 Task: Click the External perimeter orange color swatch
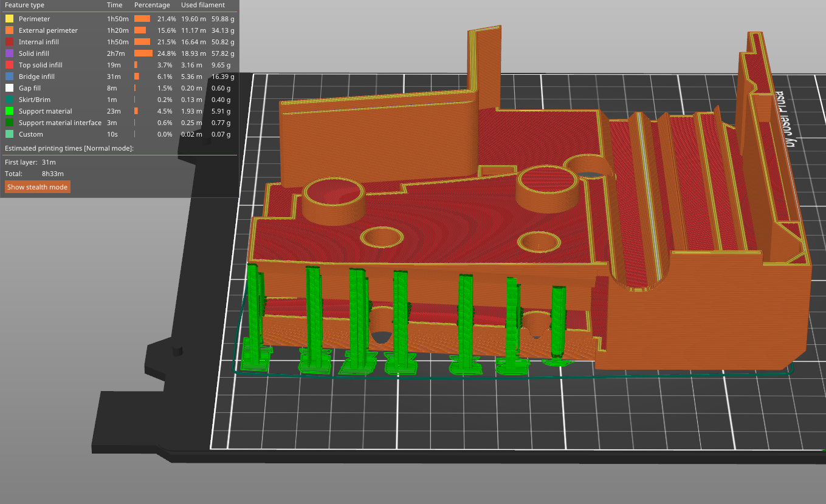click(9, 30)
